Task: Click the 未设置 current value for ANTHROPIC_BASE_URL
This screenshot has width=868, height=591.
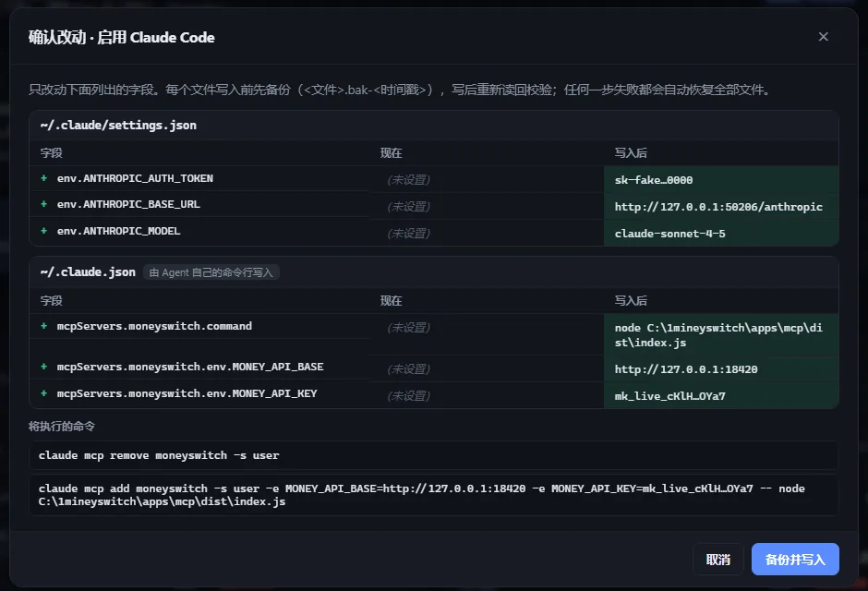Action: [408, 207]
